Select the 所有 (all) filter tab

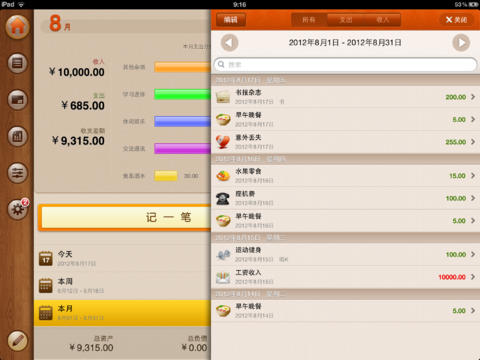click(x=309, y=20)
